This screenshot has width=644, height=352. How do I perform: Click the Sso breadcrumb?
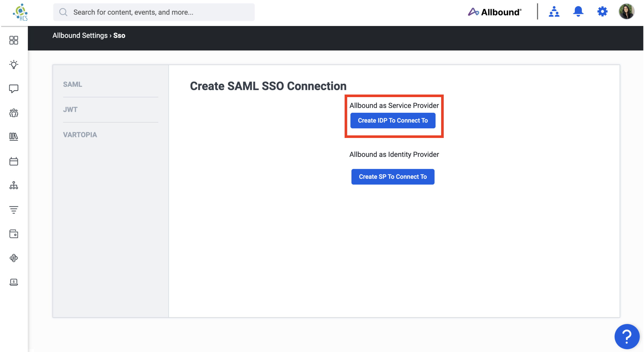119,35
